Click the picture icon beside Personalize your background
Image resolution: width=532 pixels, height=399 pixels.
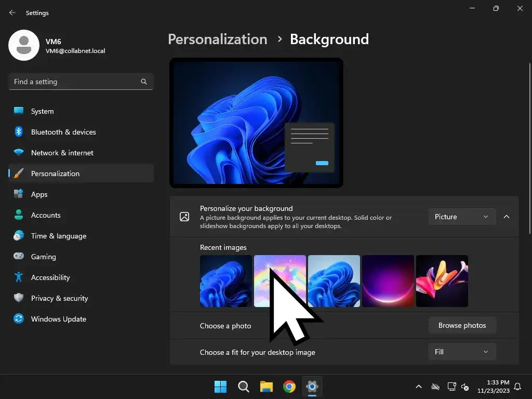[x=184, y=217]
